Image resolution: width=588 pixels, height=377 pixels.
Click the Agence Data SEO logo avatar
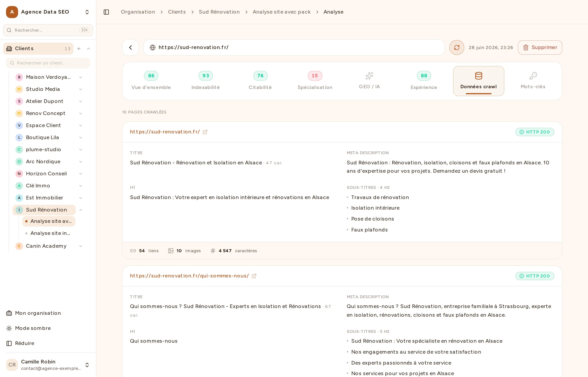pyautogui.click(x=12, y=12)
